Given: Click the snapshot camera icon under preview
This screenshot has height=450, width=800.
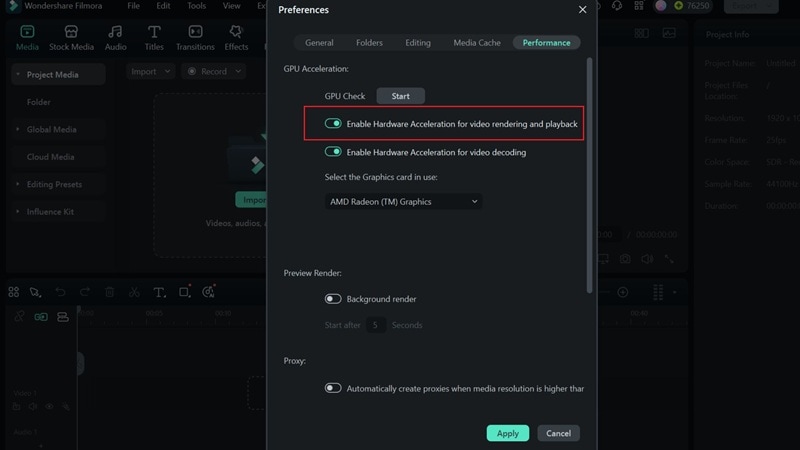Looking at the screenshot, I should point(625,259).
